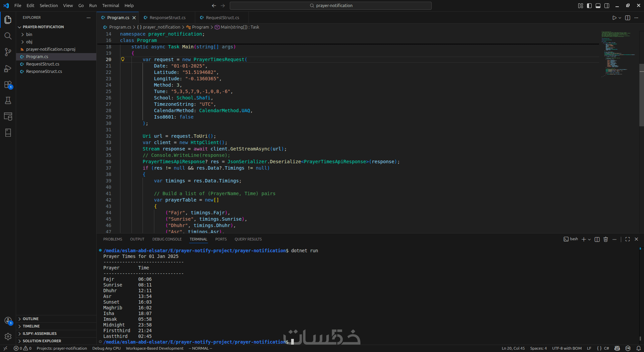Open the notebook panel icon in activity bar
The width and height of the screenshot is (644, 352).
click(8, 133)
